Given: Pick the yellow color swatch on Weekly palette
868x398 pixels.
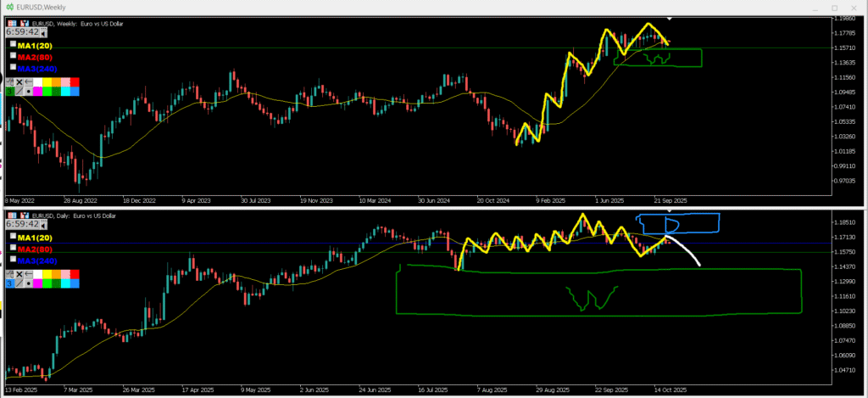Looking at the screenshot, I should coord(47,81).
